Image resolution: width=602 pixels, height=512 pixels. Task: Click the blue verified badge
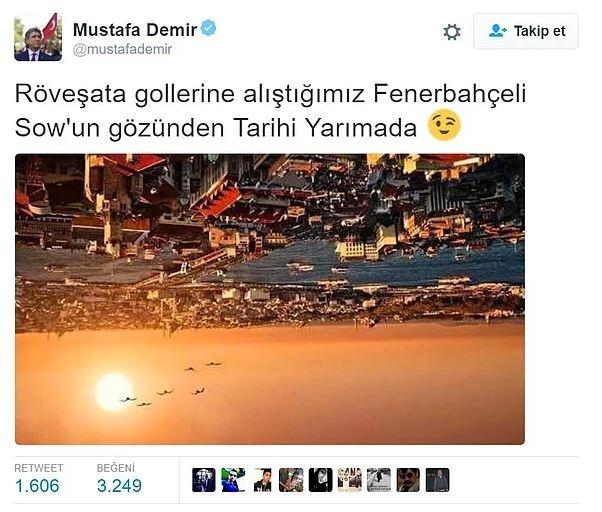208,28
